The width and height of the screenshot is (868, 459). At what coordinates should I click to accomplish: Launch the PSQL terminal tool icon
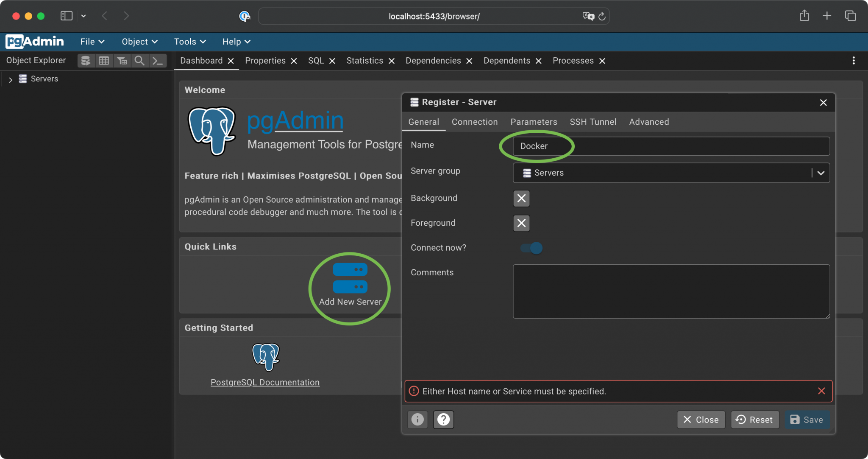[x=158, y=61]
